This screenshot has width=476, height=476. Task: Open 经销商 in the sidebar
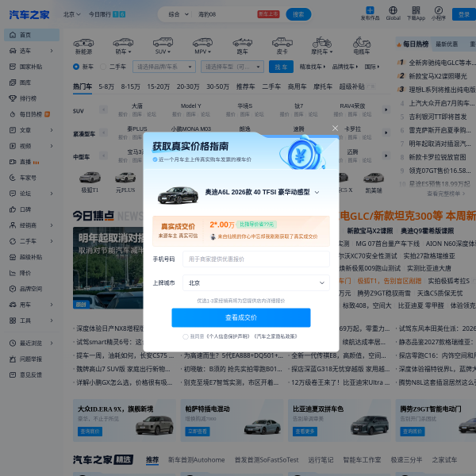coord(32,225)
